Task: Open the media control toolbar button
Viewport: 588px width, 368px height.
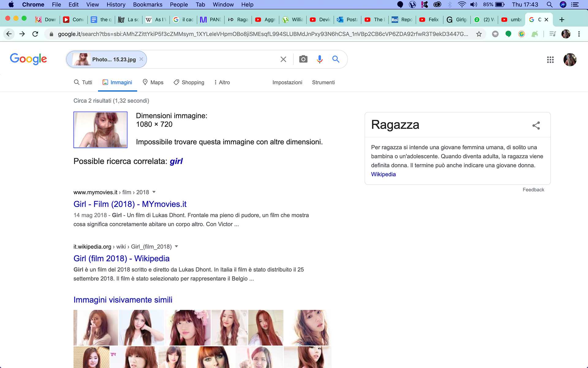Action: (x=552, y=34)
